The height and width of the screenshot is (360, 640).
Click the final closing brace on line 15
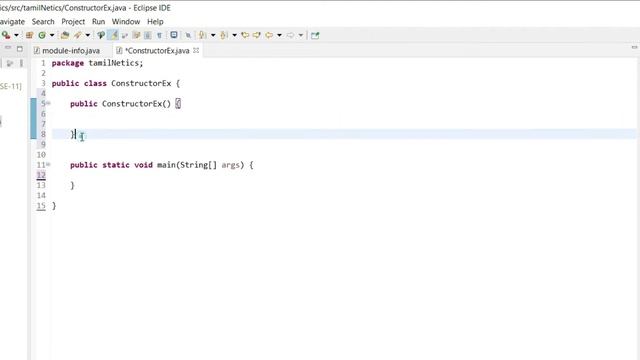click(x=54, y=206)
